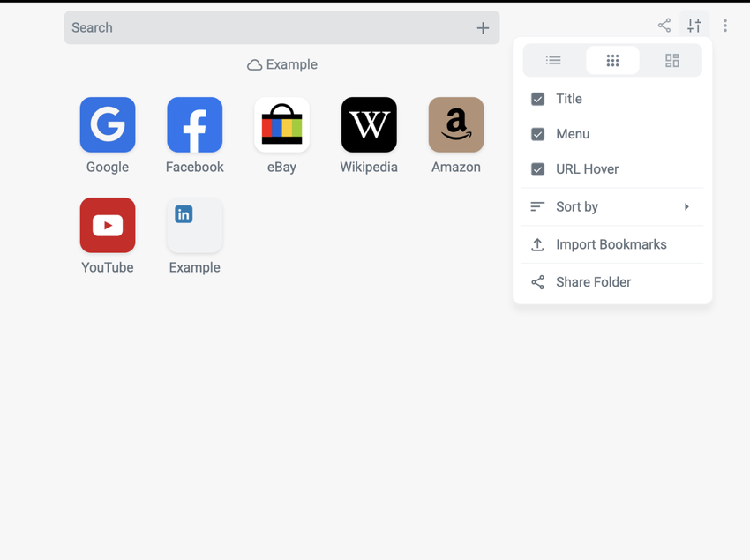Uncheck the Title checkbox
Image resolution: width=750 pixels, height=560 pixels.
[537, 99]
